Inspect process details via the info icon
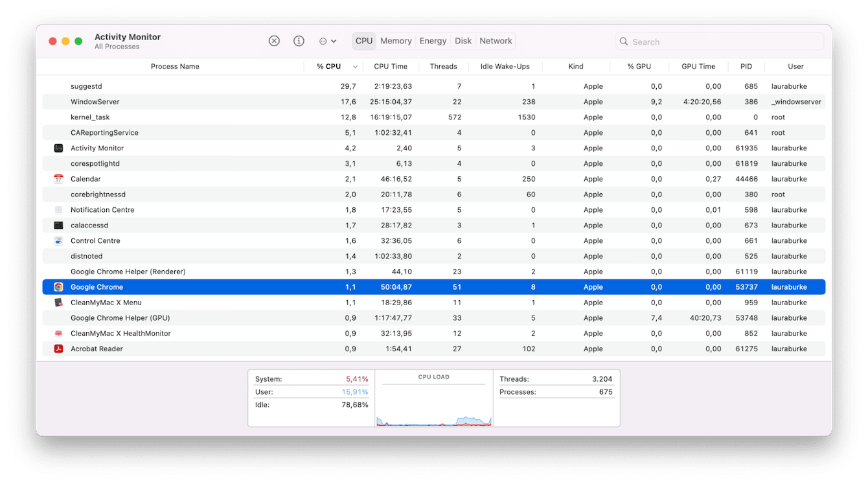This screenshot has width=868, height=484. pos(299,40)
